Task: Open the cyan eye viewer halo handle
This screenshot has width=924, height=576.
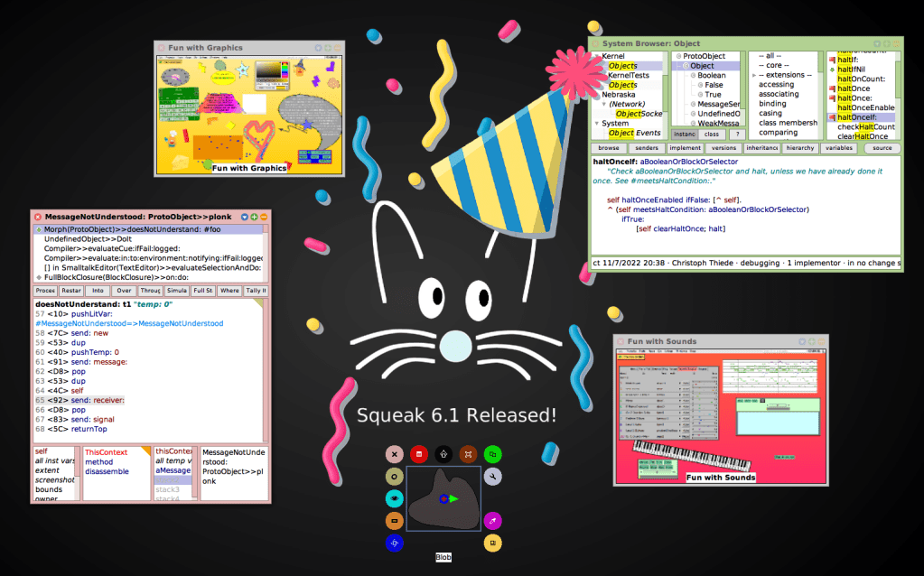Action: click(394, 498)
